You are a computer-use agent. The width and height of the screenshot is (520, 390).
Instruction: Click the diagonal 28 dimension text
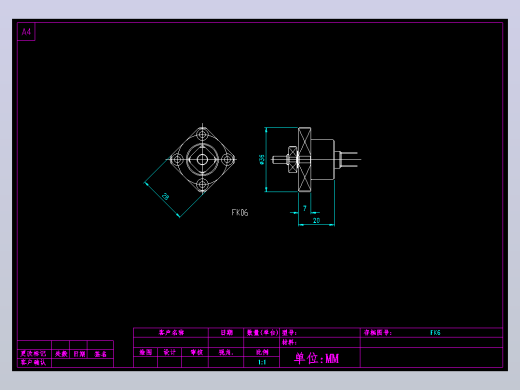(x=165, y=196)
